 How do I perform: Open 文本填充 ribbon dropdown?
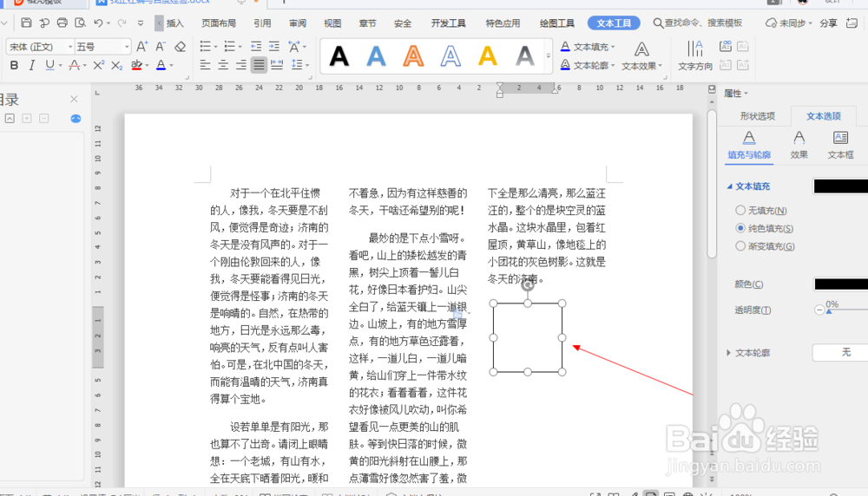613,47
